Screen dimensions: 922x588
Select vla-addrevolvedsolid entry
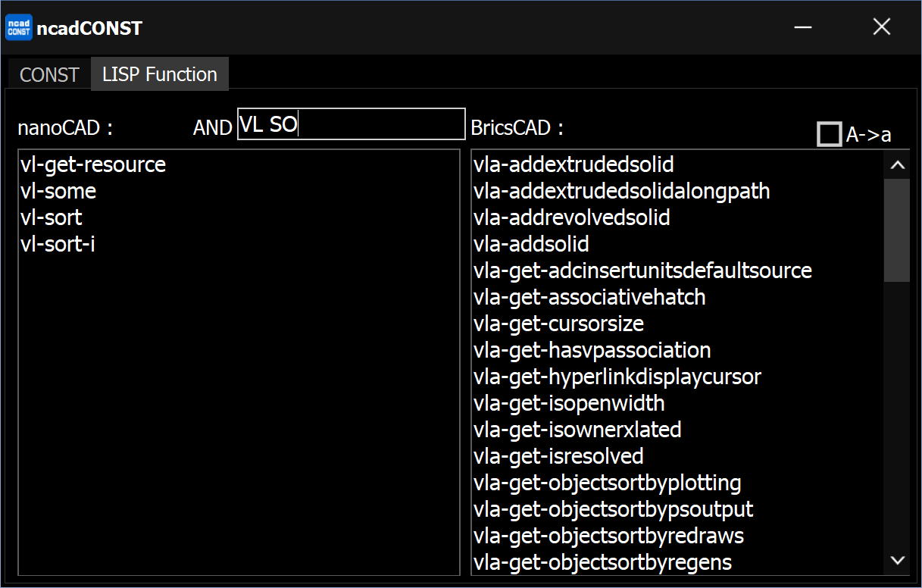pos(678,217)
